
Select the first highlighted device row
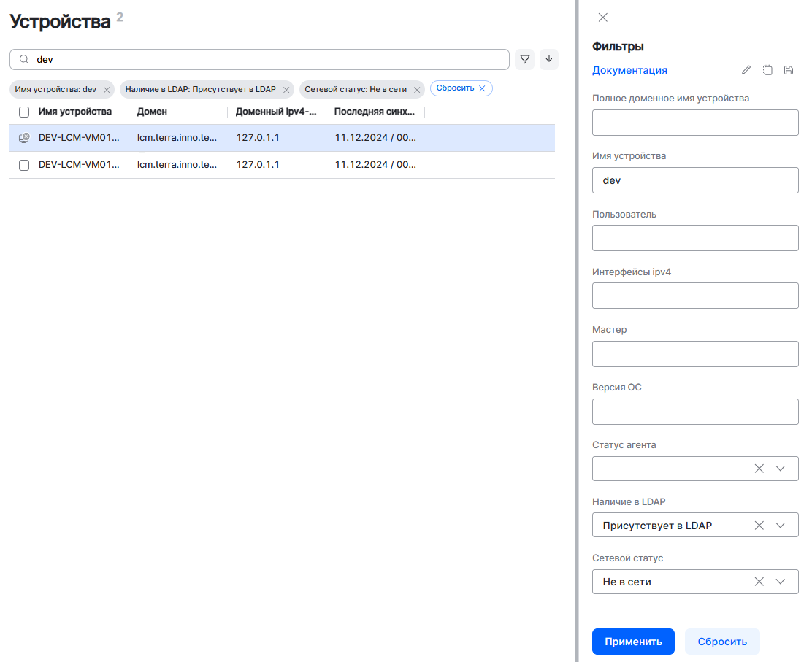(219, 137)
